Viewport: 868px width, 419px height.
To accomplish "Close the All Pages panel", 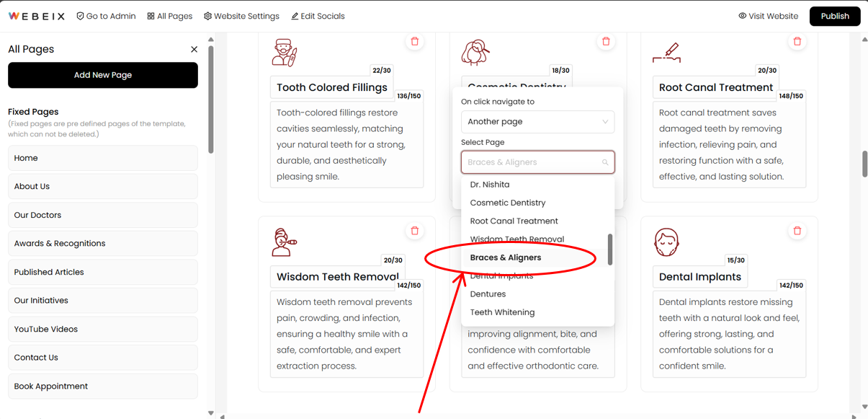I will [194, 49].
